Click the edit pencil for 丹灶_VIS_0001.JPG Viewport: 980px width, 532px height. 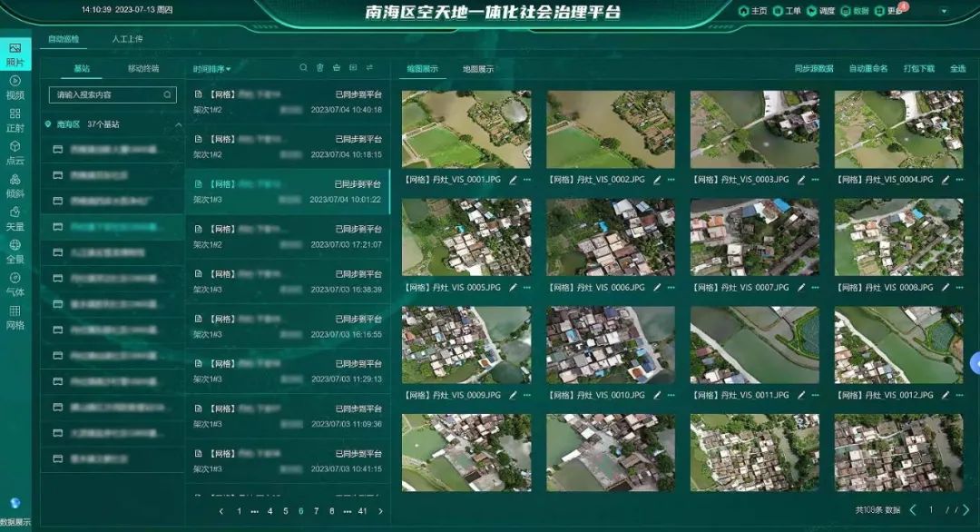coord(513,180)
